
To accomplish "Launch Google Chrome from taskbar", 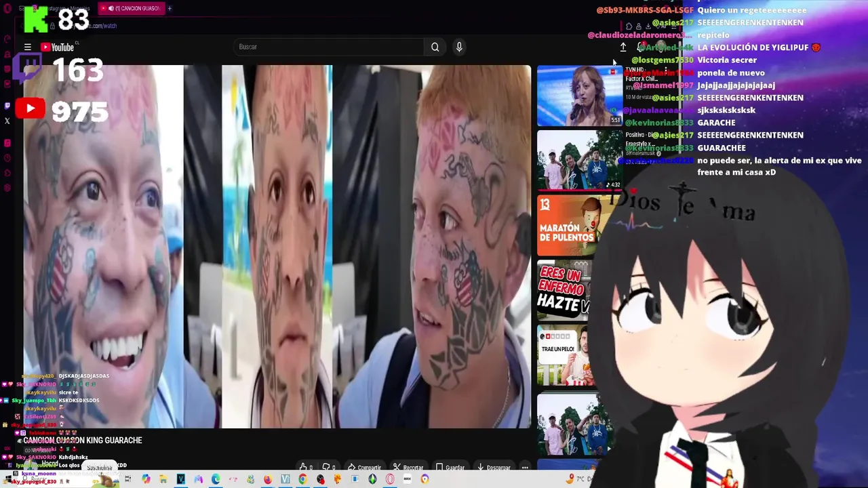I will click(302, 479).
